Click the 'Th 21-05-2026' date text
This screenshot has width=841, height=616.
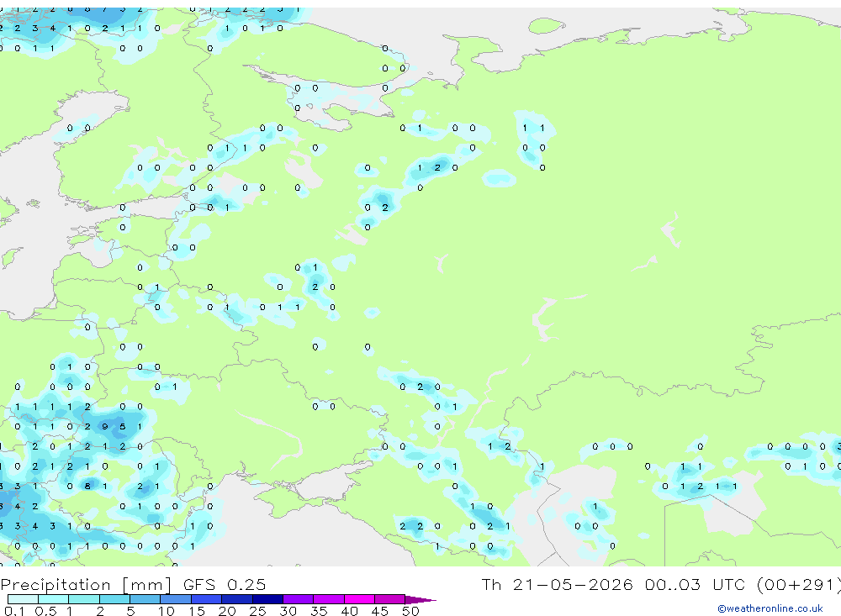click(557, 584)
